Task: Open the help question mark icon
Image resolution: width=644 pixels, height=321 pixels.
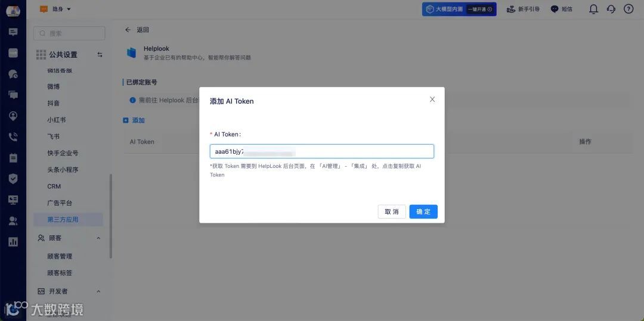Action: [x=629, y=9]
